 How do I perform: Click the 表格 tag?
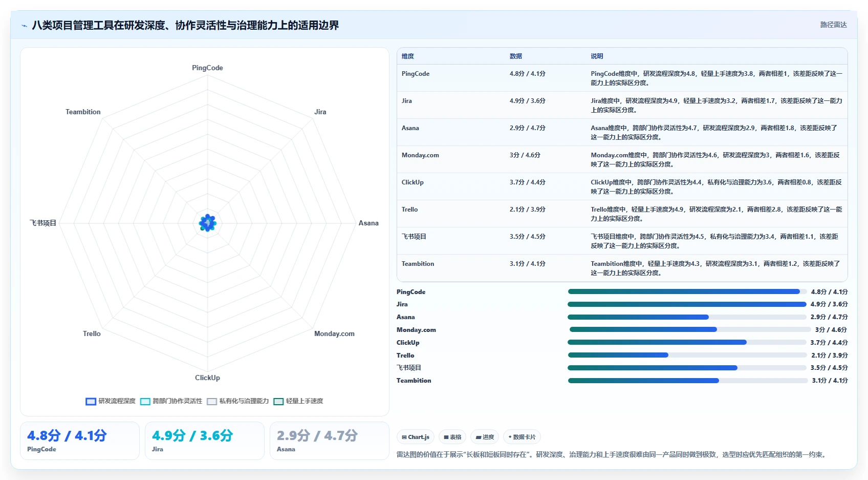[x=452, y=437]
